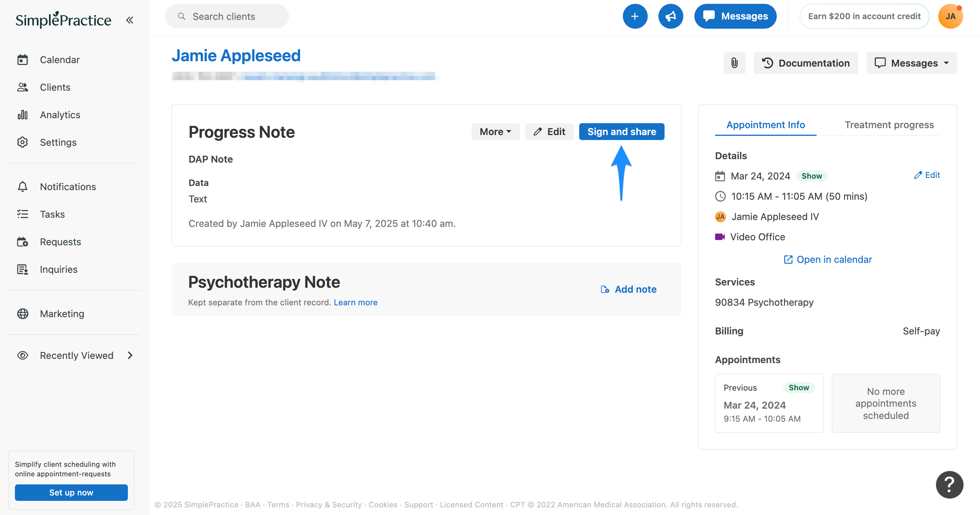Expand the More dropdown on Progress Note
This screenshot has width=980, height=515.
coord(495,132)
